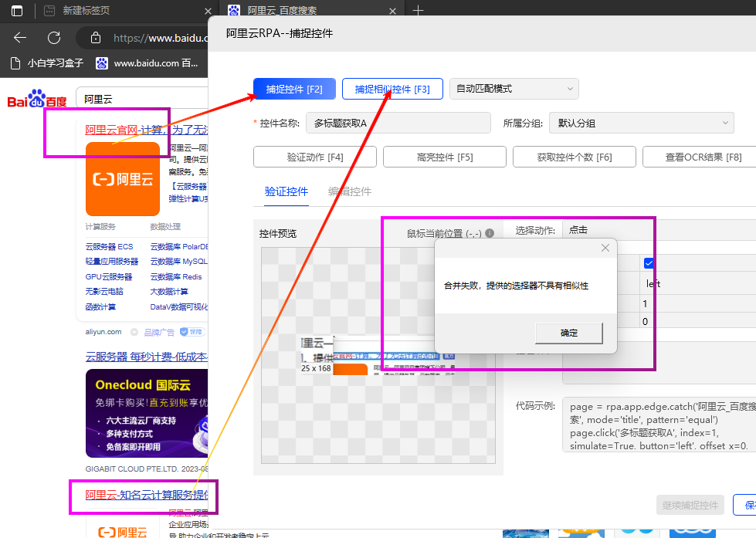Click the 控件预览 captured image area
The width and height of the screenshot is (756, 538).
[378, 355]
